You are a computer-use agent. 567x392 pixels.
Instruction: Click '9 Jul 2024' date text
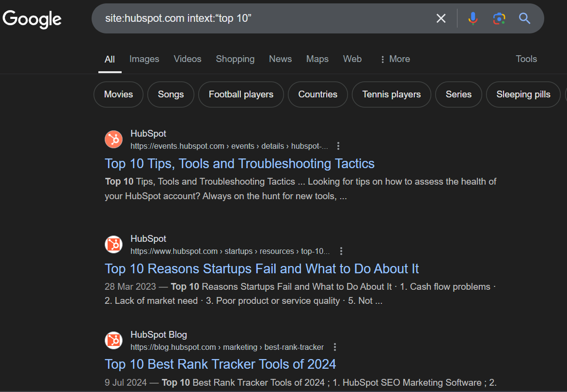(x=126, y=383)
